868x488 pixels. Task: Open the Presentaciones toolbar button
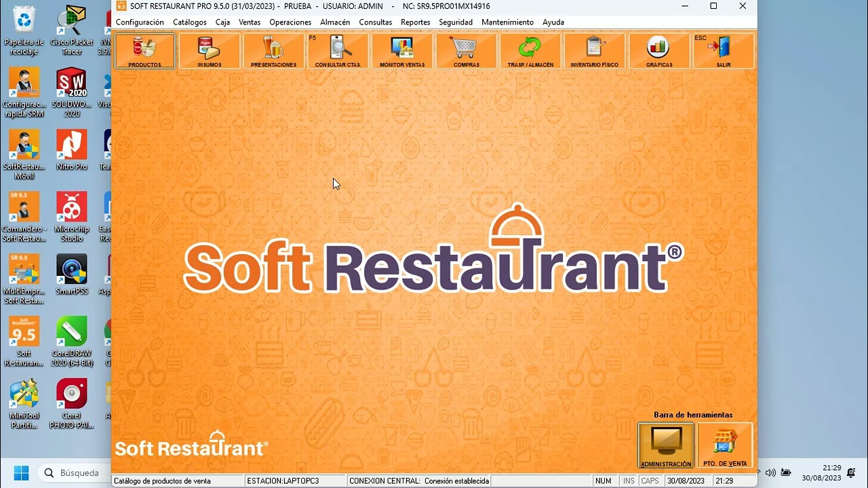(273, 51)
